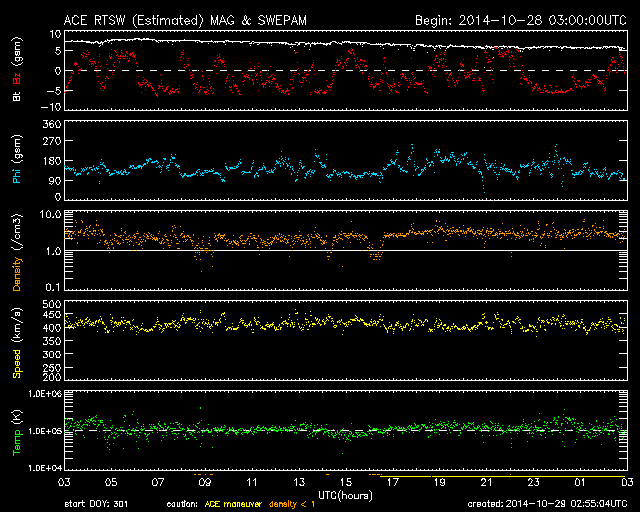Click the 1.0E+06 tick on Temp axis
This screenshot has width=640, height=512.
[x=44, y=394]
